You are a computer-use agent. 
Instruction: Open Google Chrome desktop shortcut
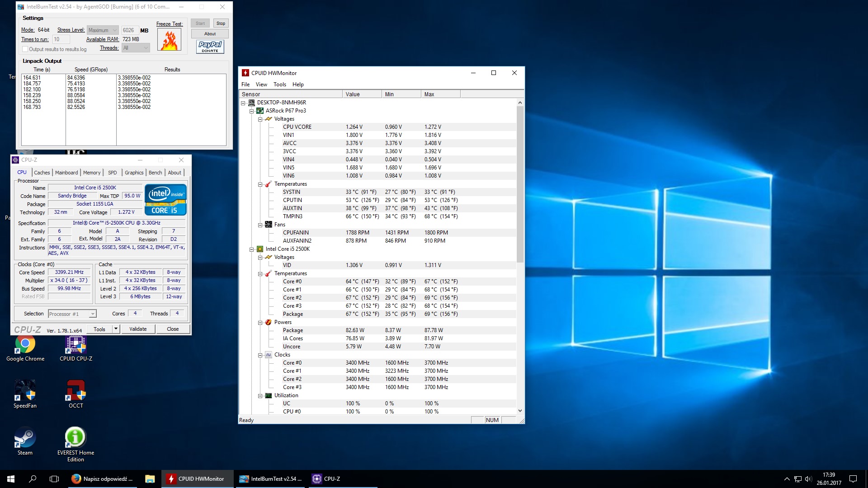pos(25,344)
